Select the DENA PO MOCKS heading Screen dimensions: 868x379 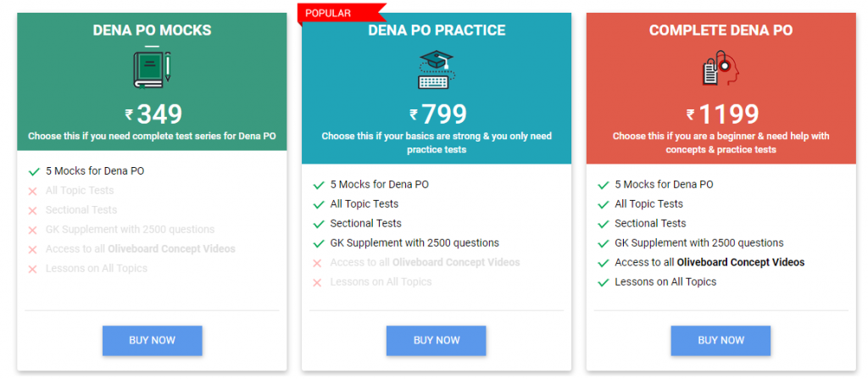(153, 30)
